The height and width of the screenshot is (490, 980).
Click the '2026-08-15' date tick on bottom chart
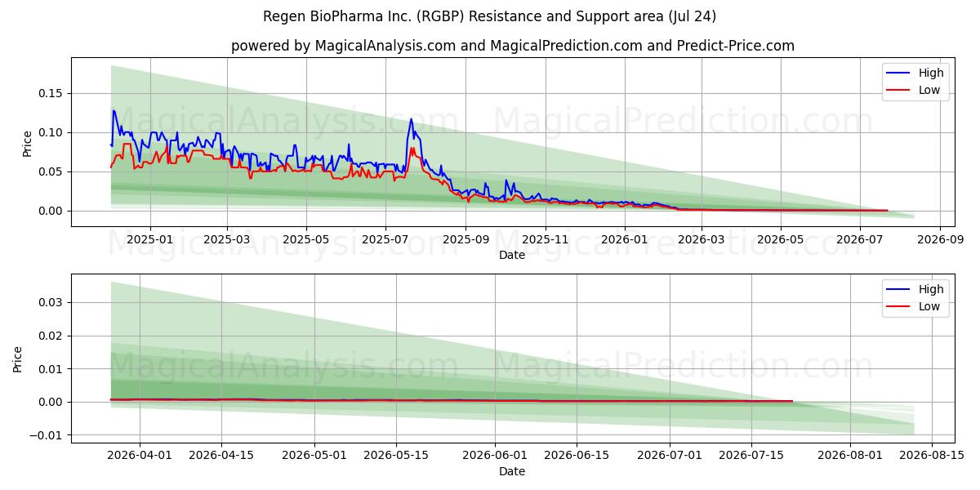[x=933, y=456]
